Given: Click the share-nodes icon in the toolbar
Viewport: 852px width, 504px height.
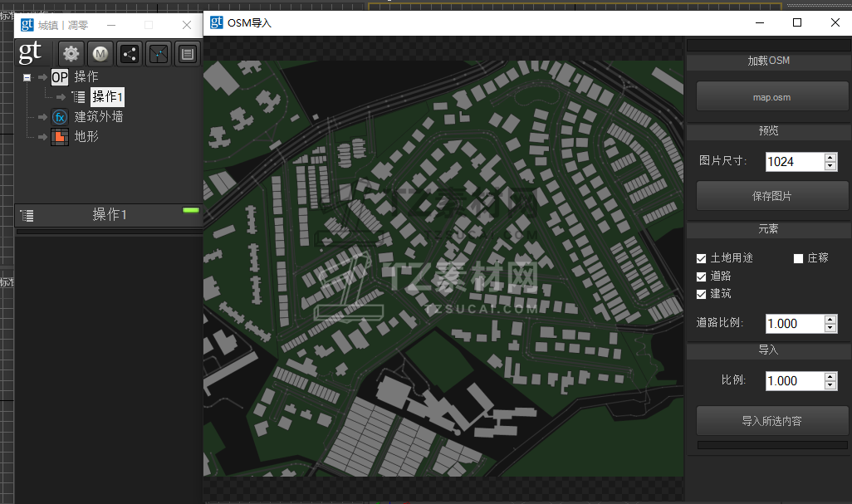Looking at the screenshot, I should pos(130,54).
